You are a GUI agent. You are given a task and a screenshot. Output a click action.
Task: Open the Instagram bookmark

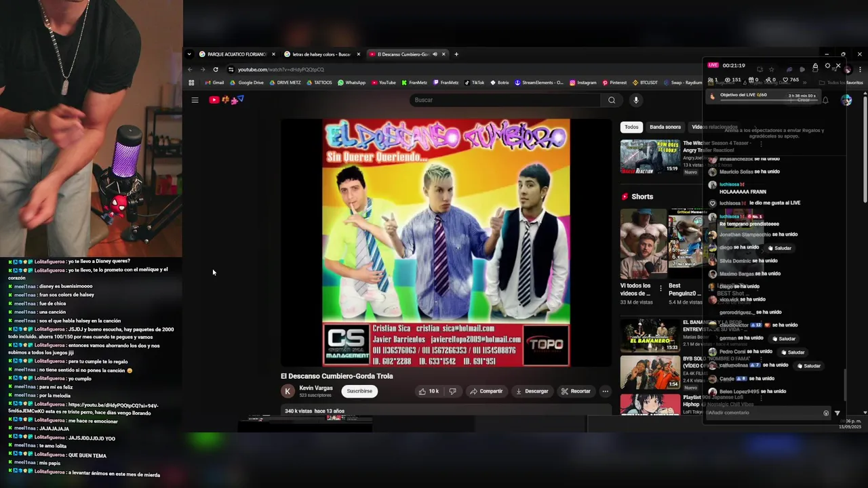[583, 83]
